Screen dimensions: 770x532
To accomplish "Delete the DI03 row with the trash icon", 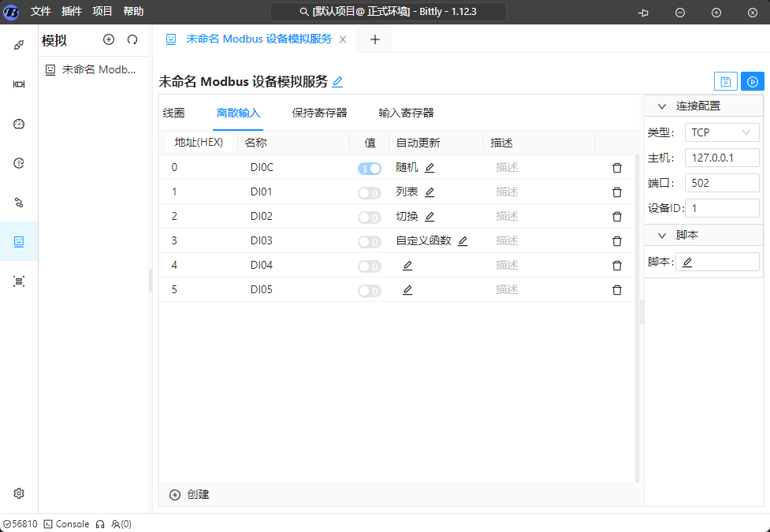I will (617, 241).
